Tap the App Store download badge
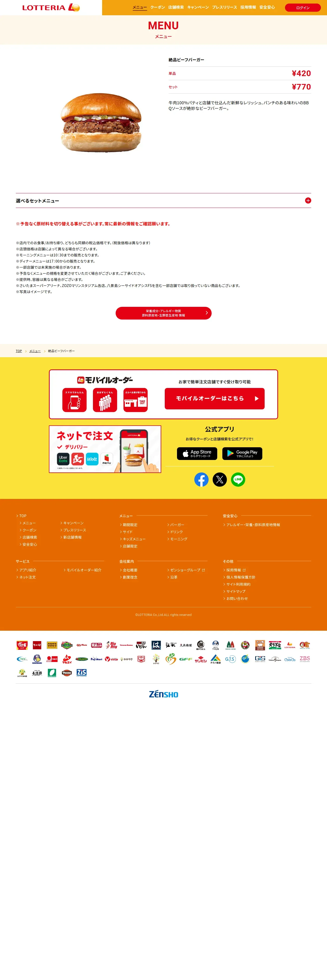 pos(197,453)
